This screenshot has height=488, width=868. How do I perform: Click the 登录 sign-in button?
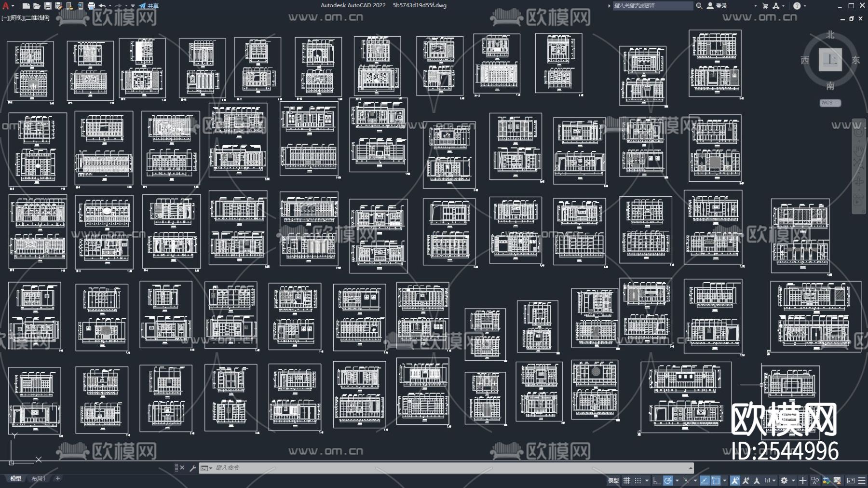click(x=717, y=6)
